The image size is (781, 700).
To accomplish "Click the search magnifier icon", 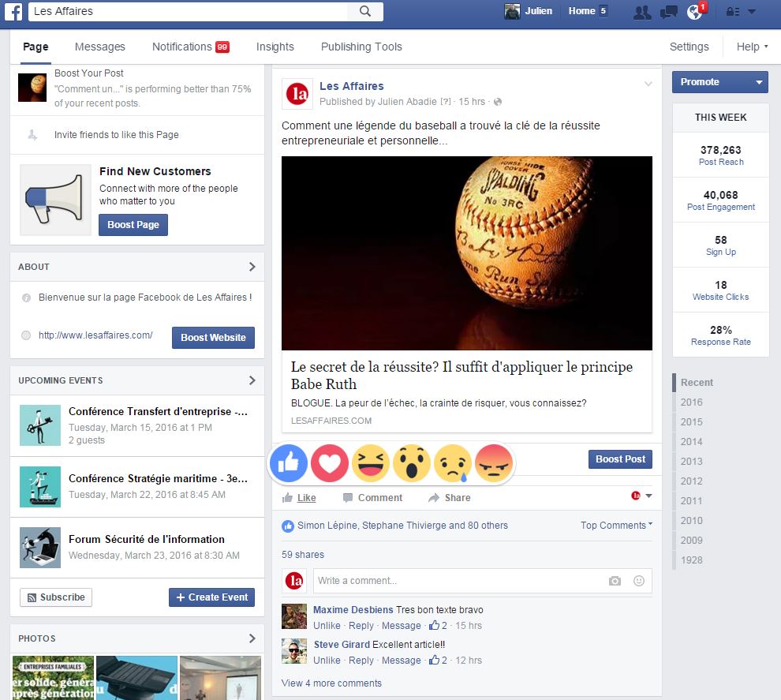I will point(365,12).
